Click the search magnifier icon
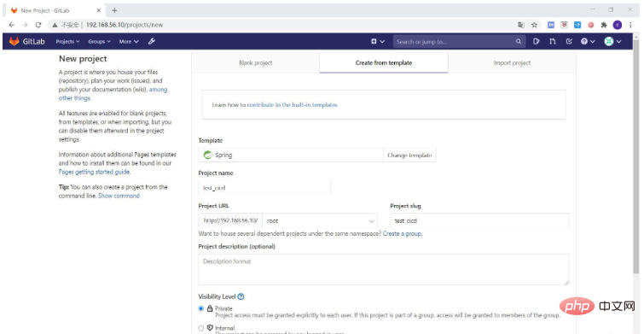Viewport: 644px width, 334px height. click(519, 42)
